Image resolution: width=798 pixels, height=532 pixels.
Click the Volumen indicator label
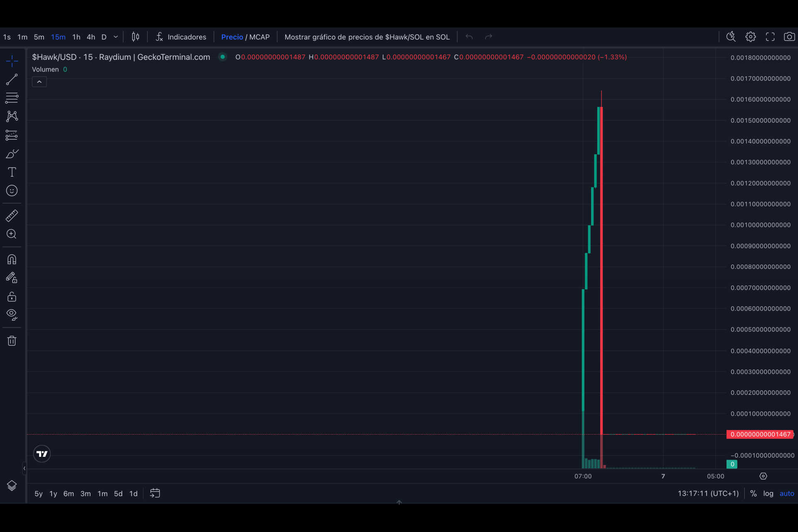(x=45, y=69)
